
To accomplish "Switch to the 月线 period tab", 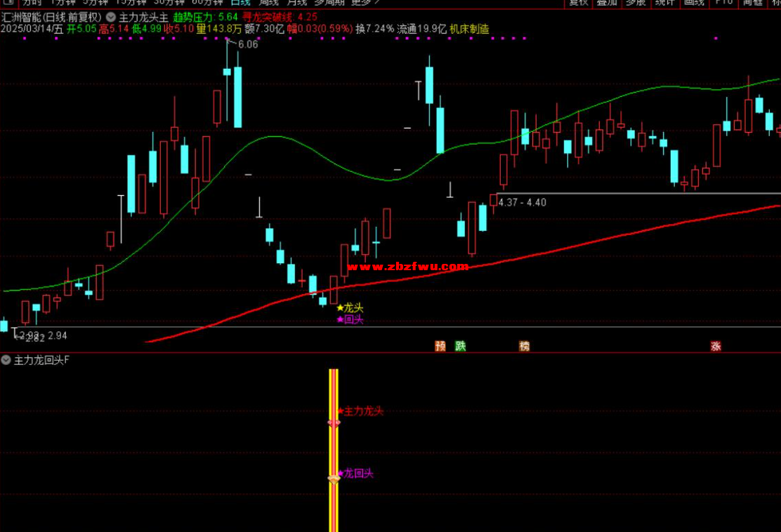I will pyautogui.click(x=297, y=3).
